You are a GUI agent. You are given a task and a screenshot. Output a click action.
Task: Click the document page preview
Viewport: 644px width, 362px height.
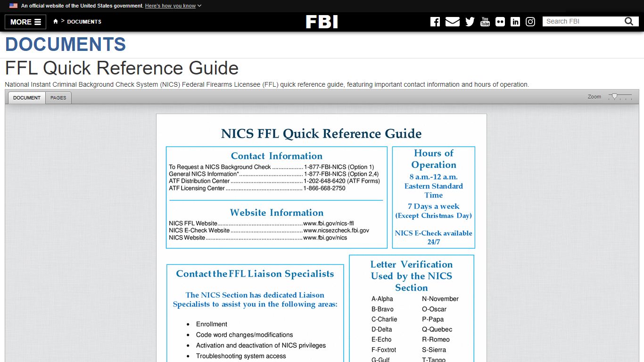322,238
